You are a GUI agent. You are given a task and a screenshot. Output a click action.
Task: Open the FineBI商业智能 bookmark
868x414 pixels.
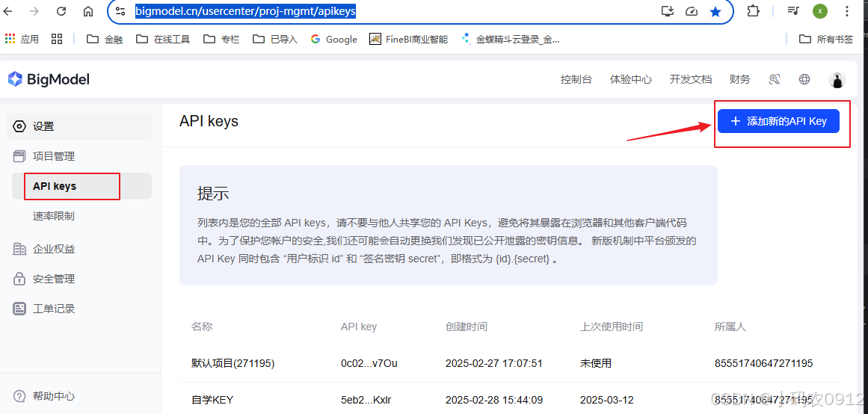pos(409,40)
